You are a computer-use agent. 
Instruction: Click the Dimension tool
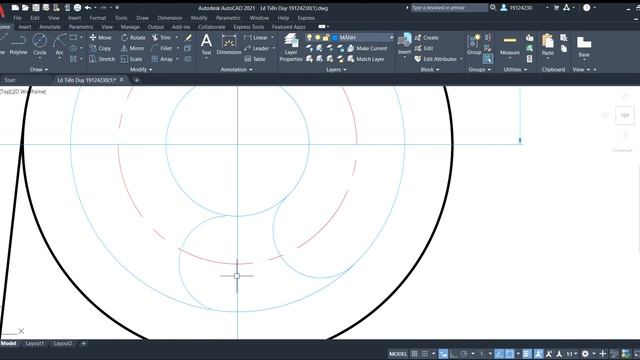[x=229, y=44]
